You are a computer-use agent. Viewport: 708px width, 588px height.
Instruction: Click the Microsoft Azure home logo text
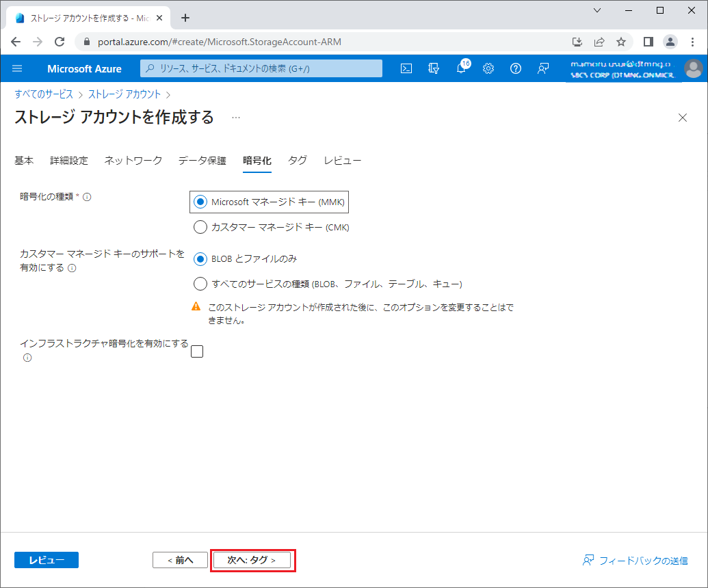point(84,69)
